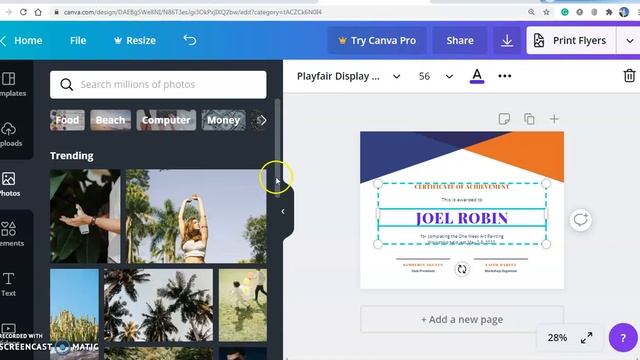Click the search millions of photos field
Screen dimensions: 640x360
coord(158,84)
